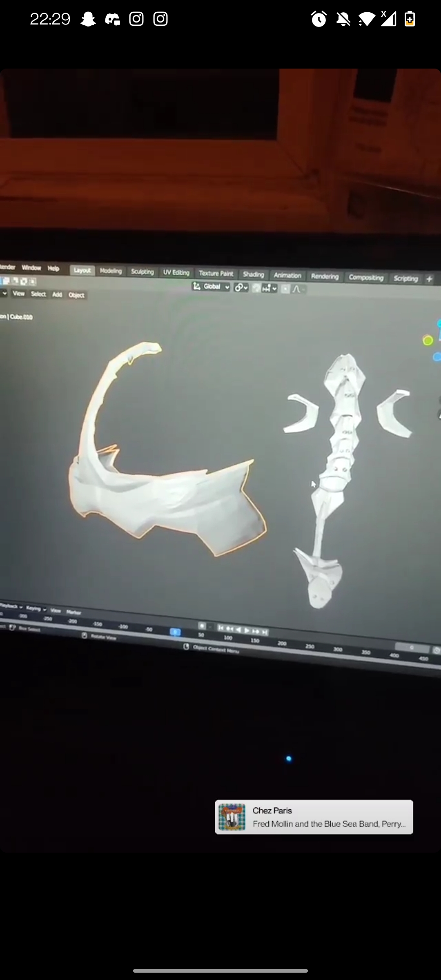Open the Snapchat notification icon
The height and width of the screenshot is (980, 441).
click(88, 19)
